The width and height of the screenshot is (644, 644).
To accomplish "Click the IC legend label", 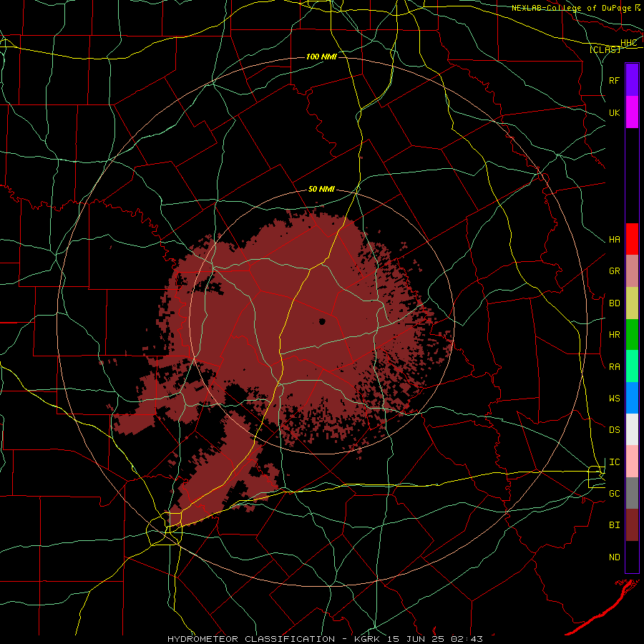I will coord(615,462).
